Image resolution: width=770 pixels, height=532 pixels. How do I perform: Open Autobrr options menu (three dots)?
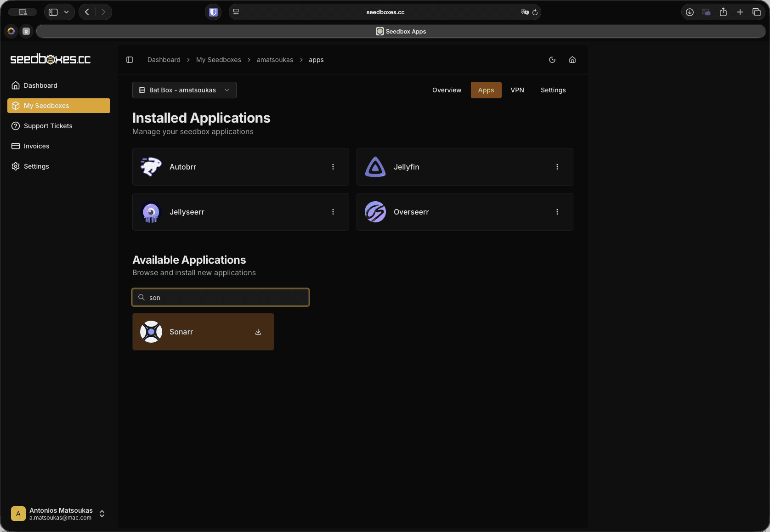pyautogui.click(x=333, y=167)
